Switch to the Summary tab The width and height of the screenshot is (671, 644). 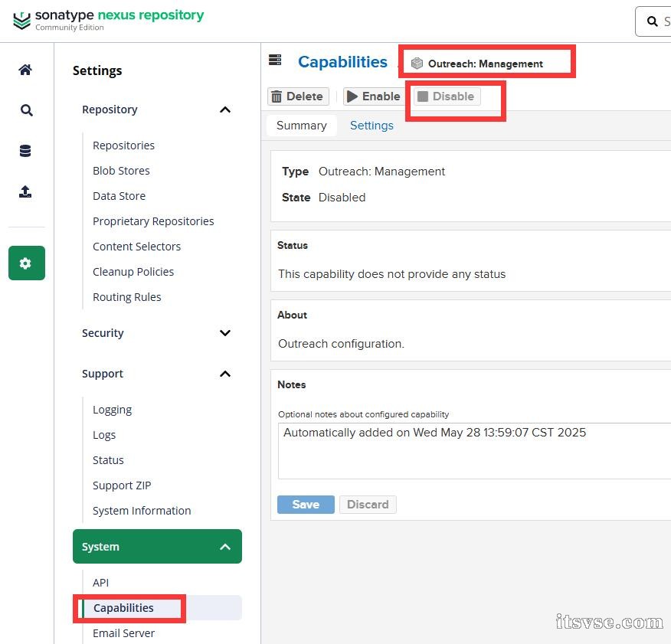pyautogui.click(x=302, y=126)
